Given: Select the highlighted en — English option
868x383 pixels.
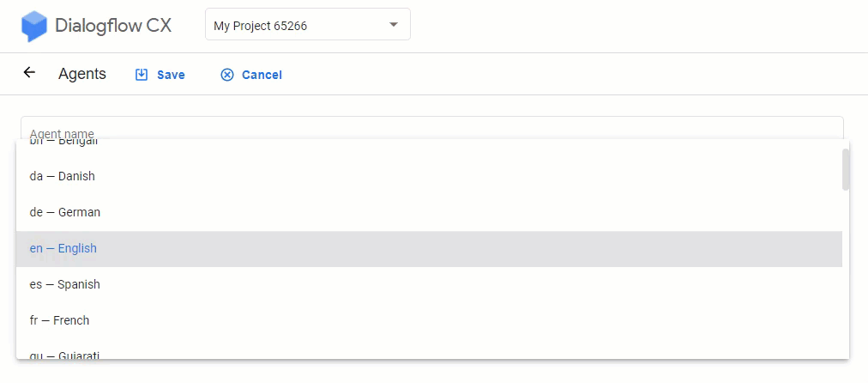Looking at the screenshot, I should coord(429,248).
